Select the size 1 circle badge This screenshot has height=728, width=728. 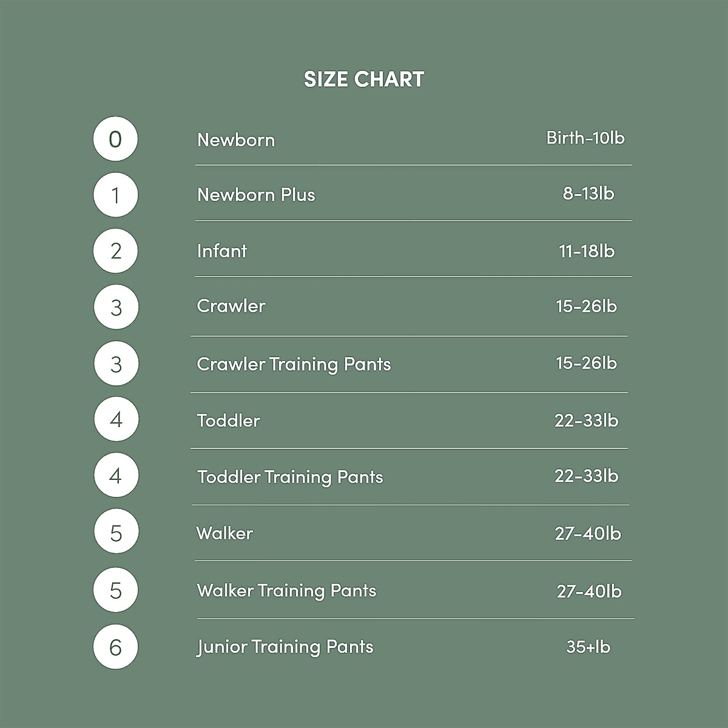click(115, 195)
